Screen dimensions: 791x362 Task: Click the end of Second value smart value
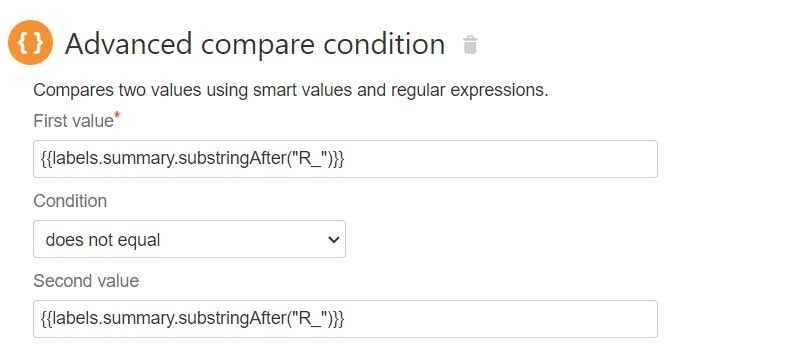tap(344, 319)
